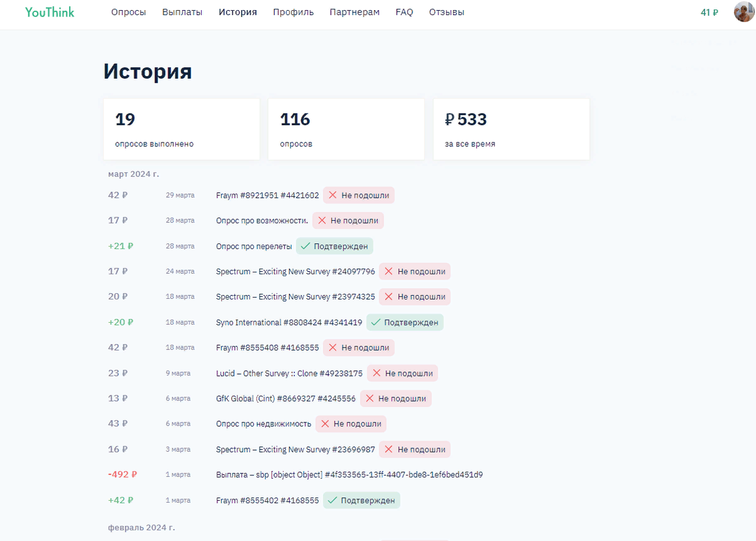Screen dimensions: 756x541
Task: Select GfK Global (Cint) #8669327 #4245556
Action: (x=286, y=398)
